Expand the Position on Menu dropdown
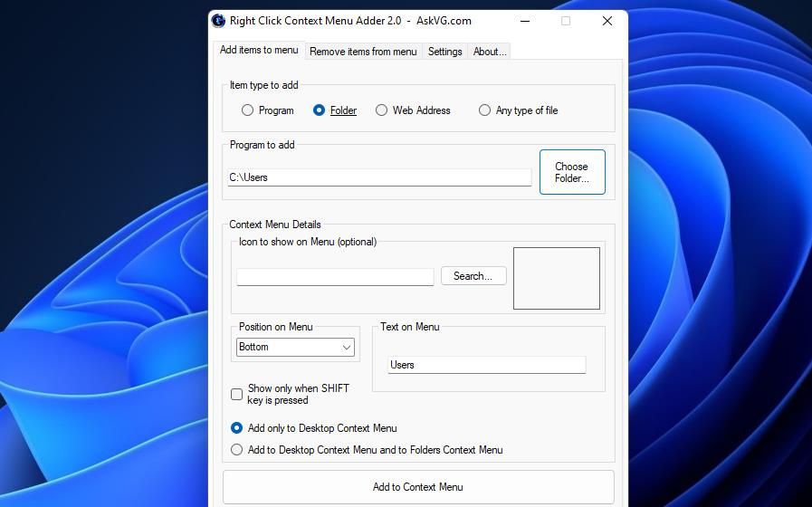The width and height of the screenshot is (812, 507). point(295,347)
